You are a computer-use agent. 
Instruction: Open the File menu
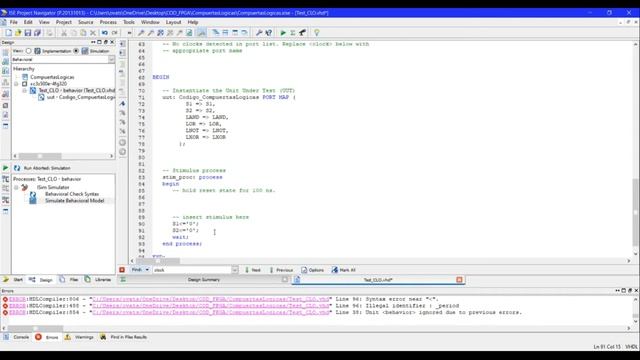coord(13,22)
